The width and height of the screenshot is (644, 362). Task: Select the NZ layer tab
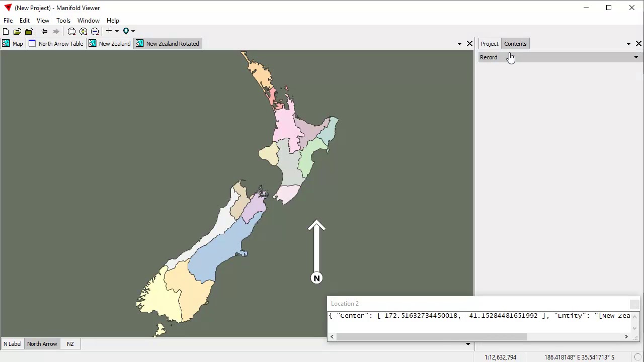(x=70, y=344)
